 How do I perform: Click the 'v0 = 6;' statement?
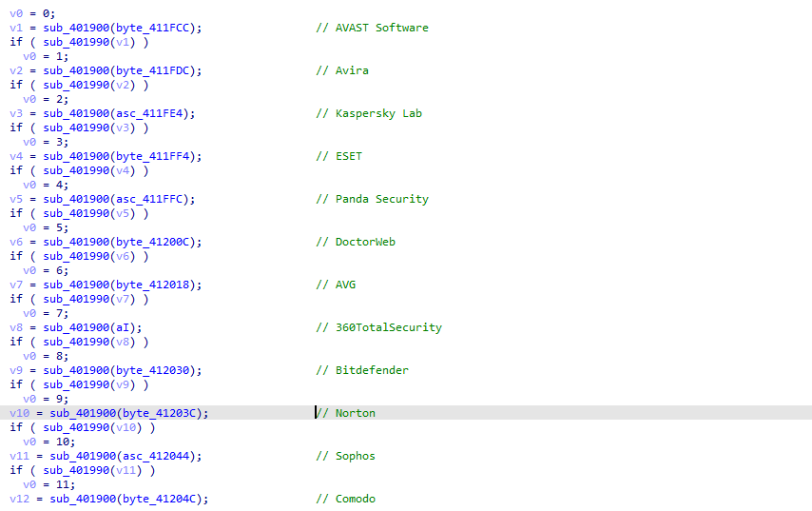point(46,270)
